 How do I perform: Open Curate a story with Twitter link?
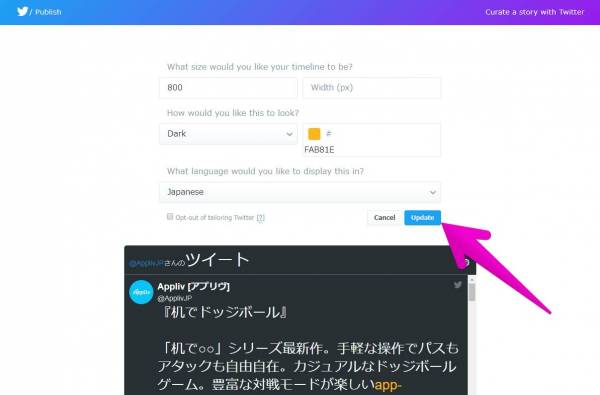[x=535, y=12]
